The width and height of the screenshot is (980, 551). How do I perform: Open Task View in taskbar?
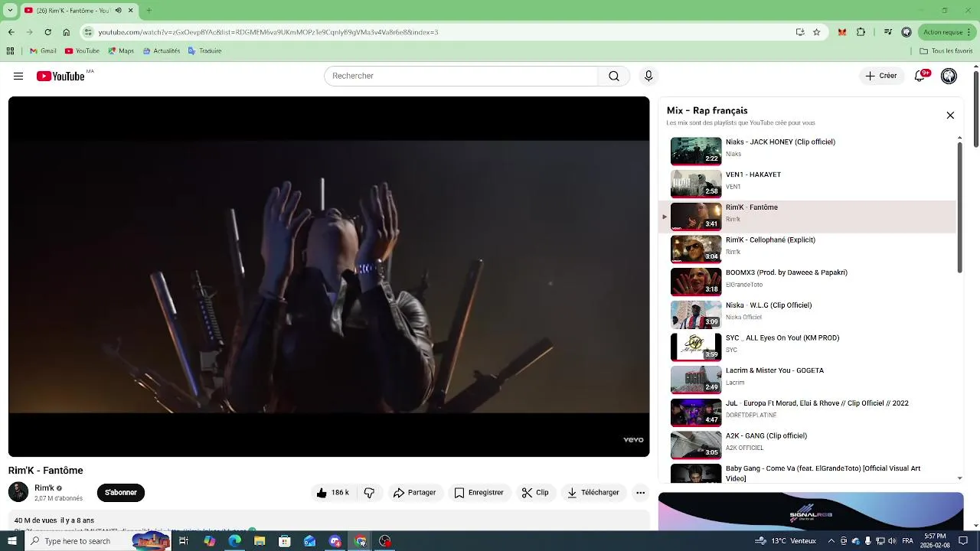tap(184, 541)
